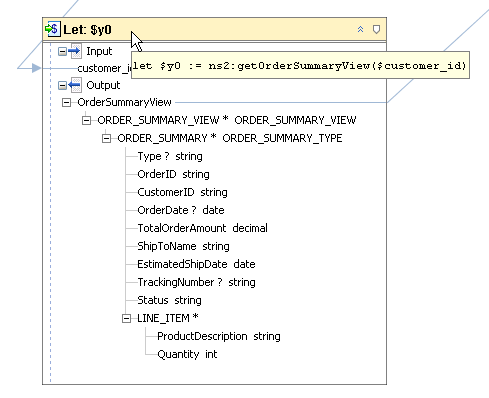Select the LINE_ITEM * row
The image size is (489, 398).
(x=168, y=318)
